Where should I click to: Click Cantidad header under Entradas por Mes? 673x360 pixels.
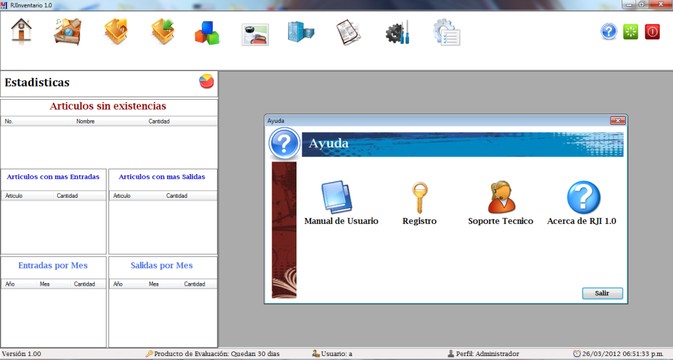(85, 284)
